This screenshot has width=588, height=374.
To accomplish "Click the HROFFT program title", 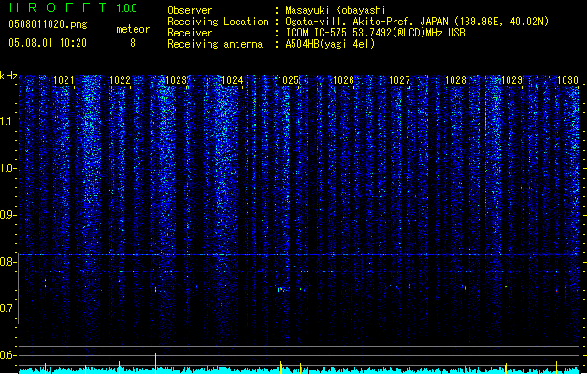I will tap(58, 7).
